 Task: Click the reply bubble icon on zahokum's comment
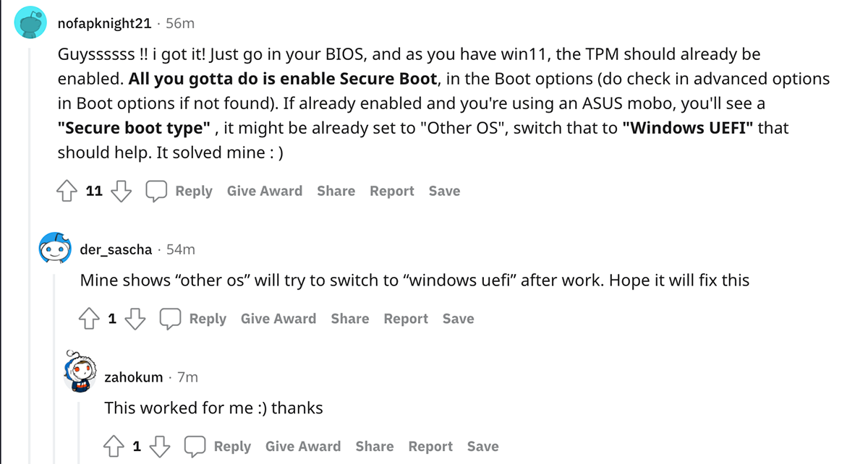coord(195,447)
